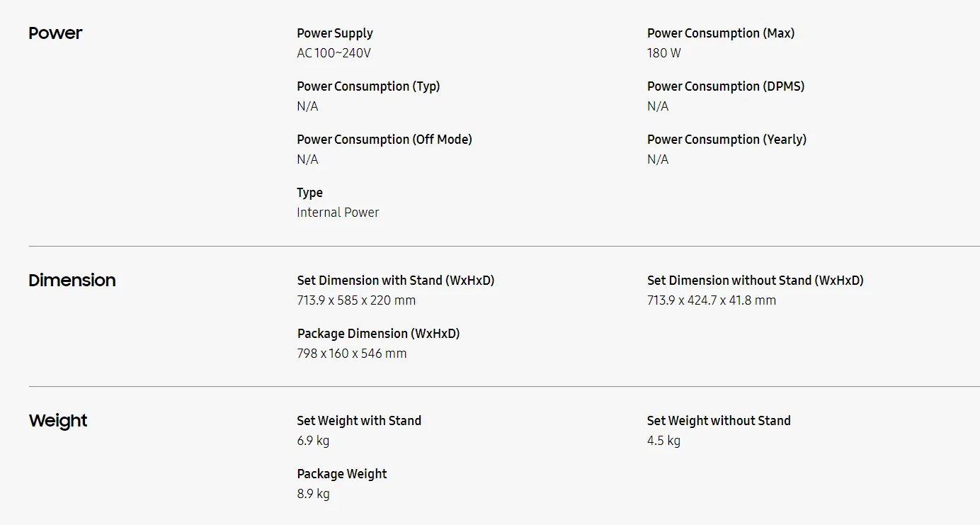The width and height of the screenshot is (980, 525).
Task: Click Set Dimension without Stand label
Action: pyautogui.click(x=756, y=281)
